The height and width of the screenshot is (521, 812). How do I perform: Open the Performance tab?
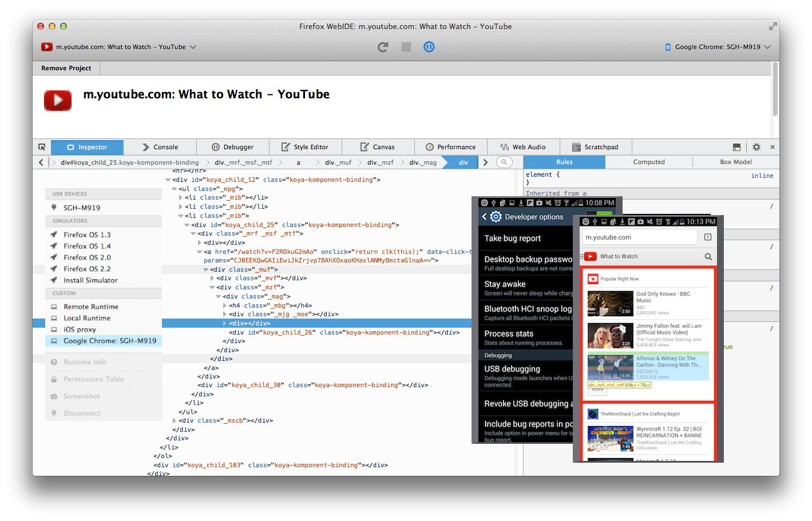point(451,147)
